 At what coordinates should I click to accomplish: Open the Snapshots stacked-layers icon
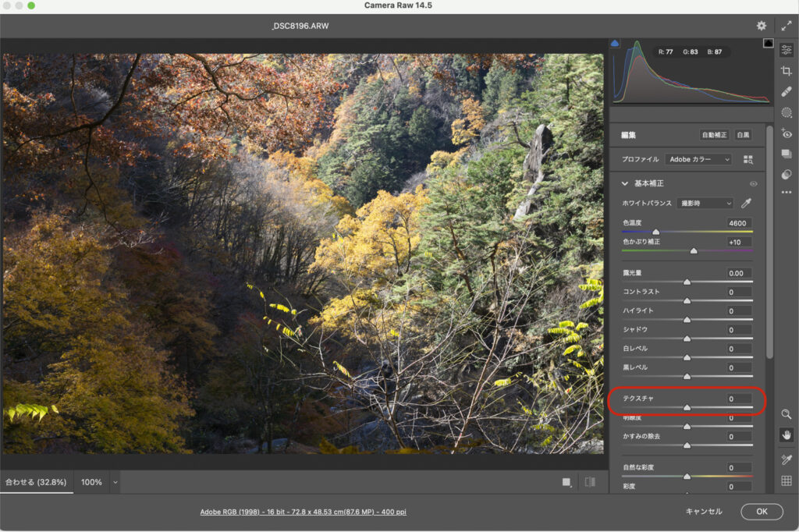[787, 154]
